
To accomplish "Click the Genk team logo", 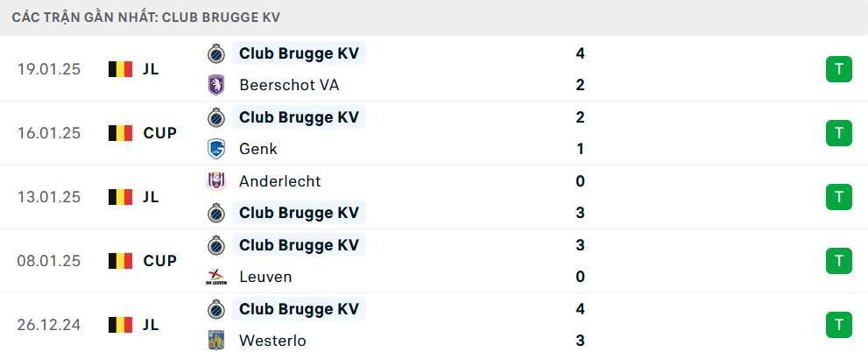I will pos(215,149).
